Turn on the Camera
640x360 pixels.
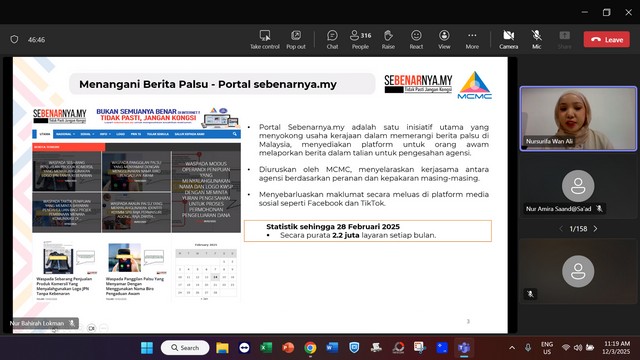pos(509,40)
